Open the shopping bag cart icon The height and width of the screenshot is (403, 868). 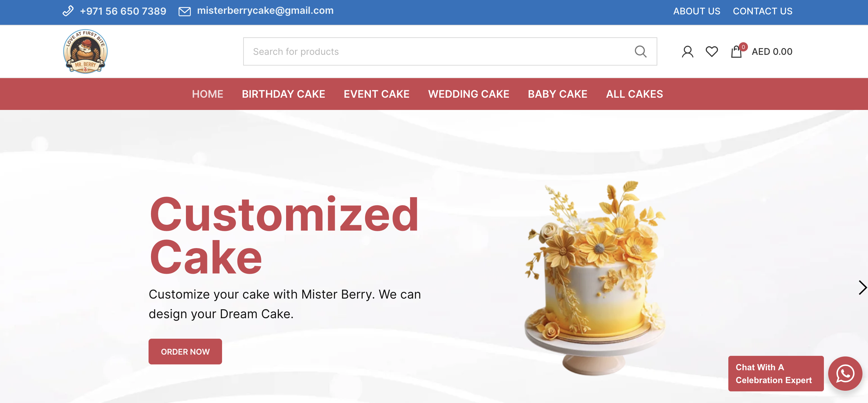737,52
